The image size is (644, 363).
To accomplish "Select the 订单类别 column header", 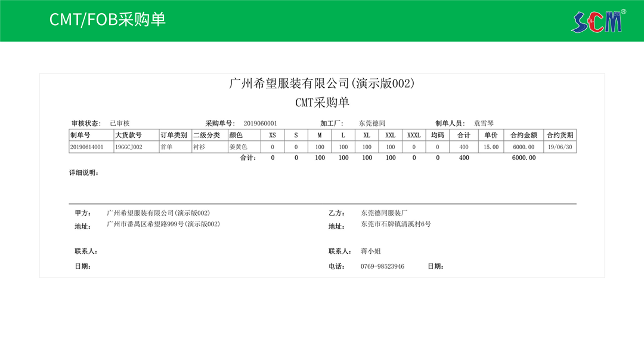I will [x=174, y=136].
